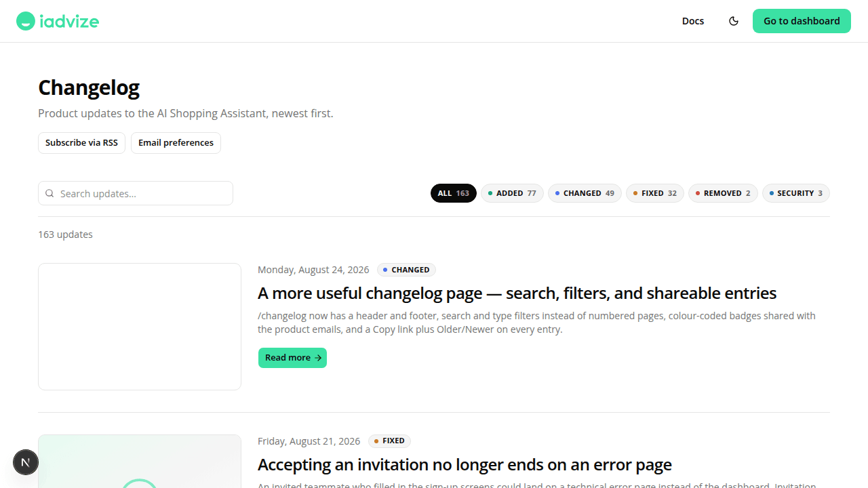The width and height of the screenshot is (868, 488).
Task: Click date 'Monday, August 24, 2026'
Action: [x=313, y=270]
